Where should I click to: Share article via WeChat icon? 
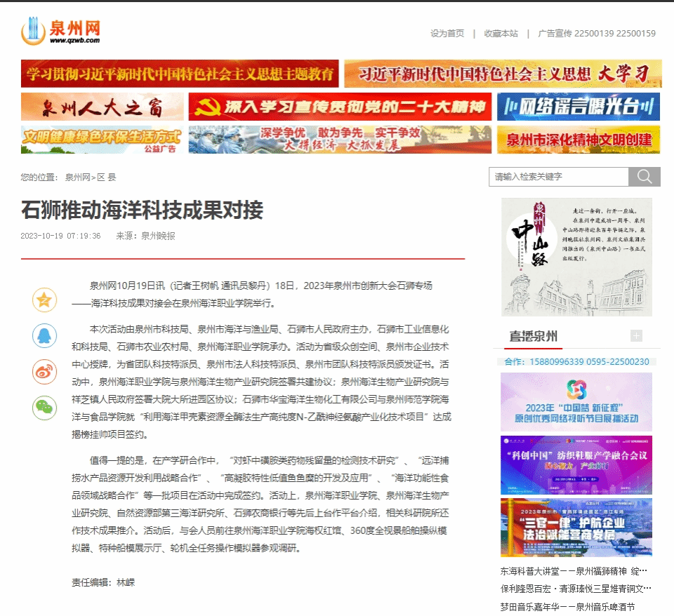point(44,408)
